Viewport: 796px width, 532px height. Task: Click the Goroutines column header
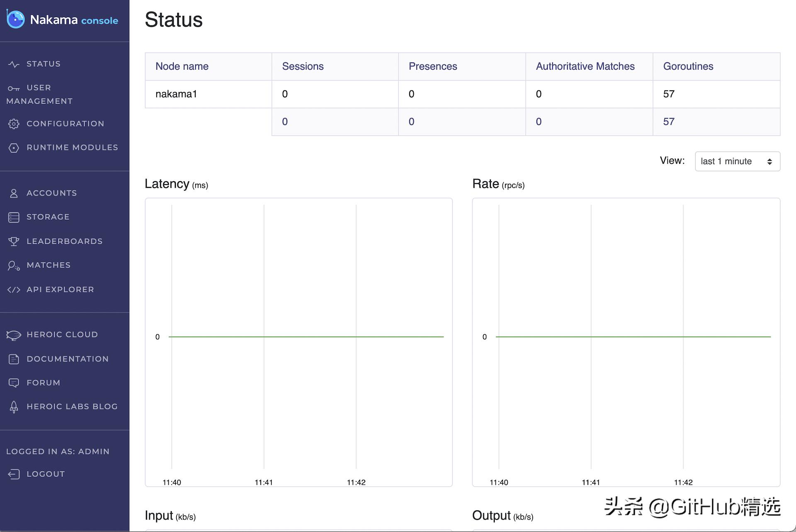click(688, 66)
